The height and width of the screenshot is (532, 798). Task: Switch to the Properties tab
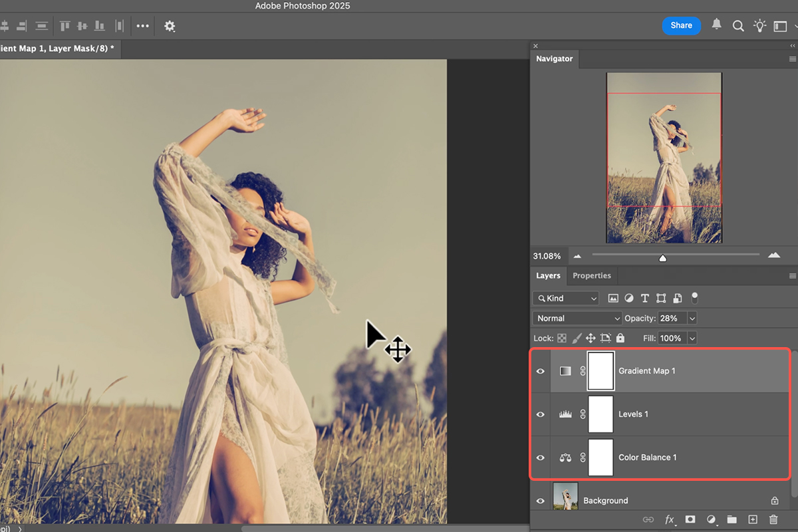pyautogui.click(x=591, y=276)
